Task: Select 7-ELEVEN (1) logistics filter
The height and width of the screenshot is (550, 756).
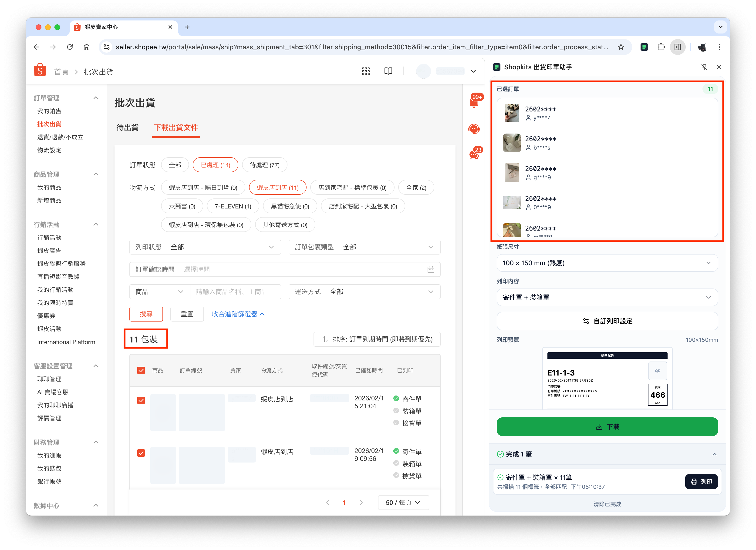Action: 233,206
